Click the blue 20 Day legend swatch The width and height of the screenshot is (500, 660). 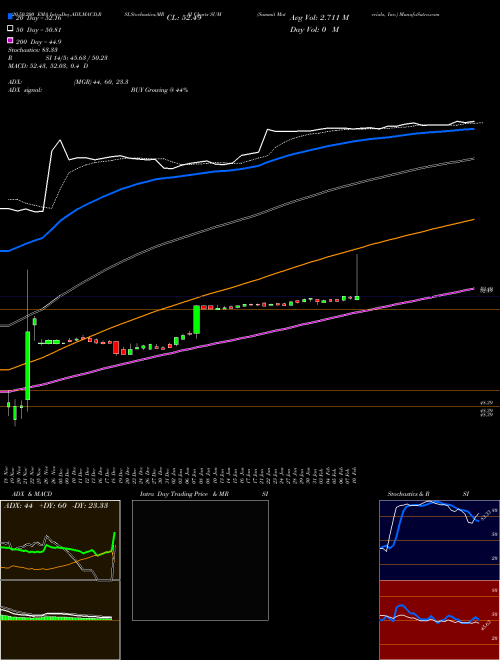(x=10, y=17)
